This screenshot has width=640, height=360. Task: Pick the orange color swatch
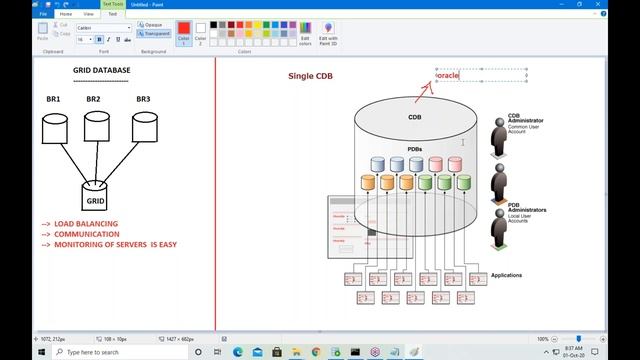pos(249,25)
